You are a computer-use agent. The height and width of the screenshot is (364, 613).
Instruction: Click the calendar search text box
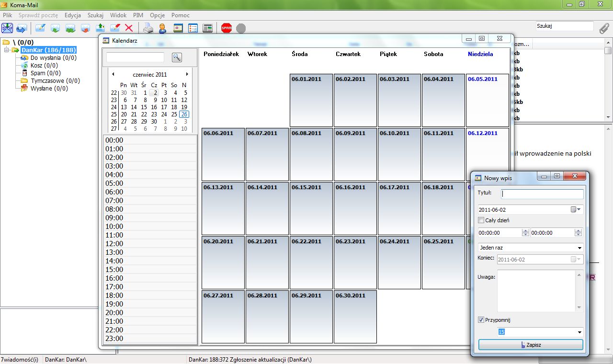pos(135,57)
